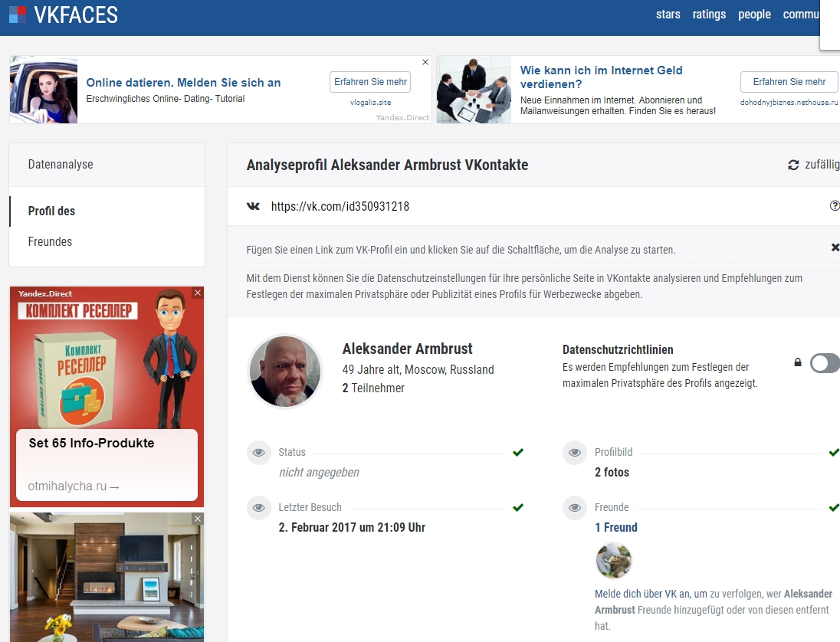This screenshot has width=840, height=642.
Task: Click the refresh icon next to zufällig
Action: tap(793, 165)
